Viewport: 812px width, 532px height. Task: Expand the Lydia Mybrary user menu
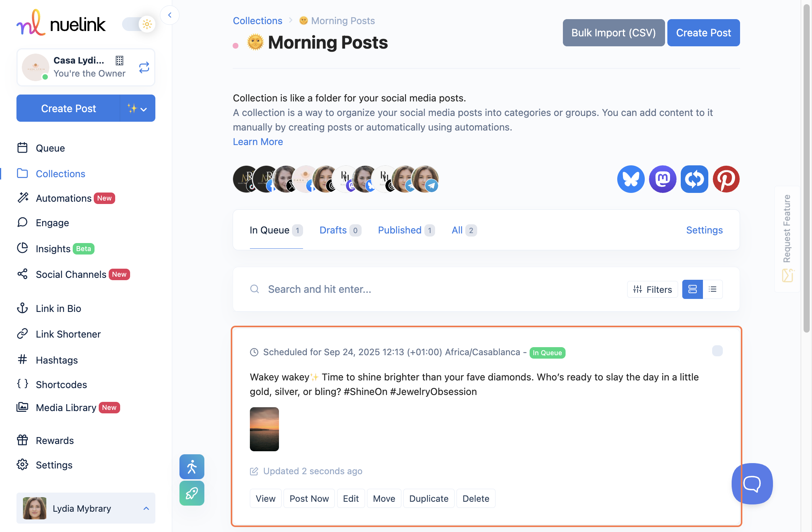pos(146,508)
